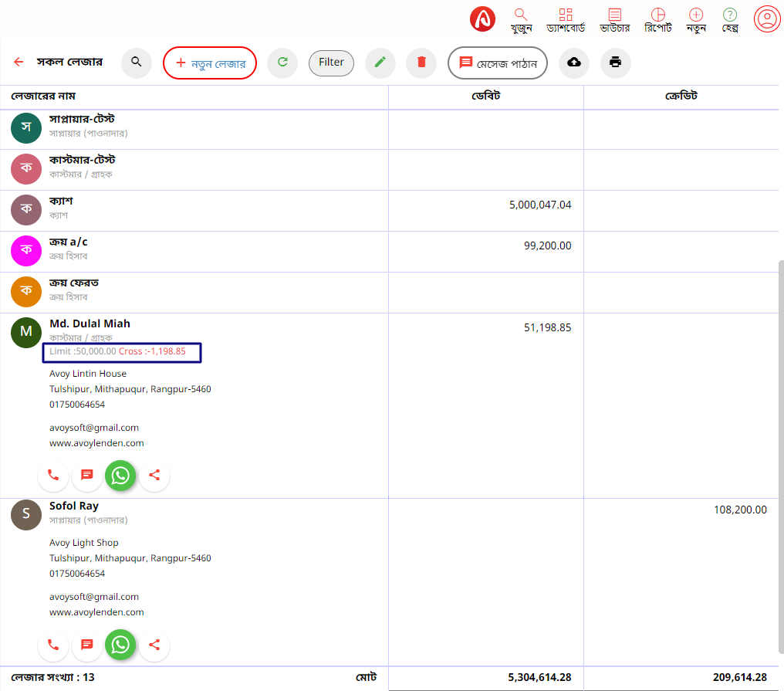Click the cloud upload icon
The height and width of the screenshot is (691, 784).
pos(574,63)
